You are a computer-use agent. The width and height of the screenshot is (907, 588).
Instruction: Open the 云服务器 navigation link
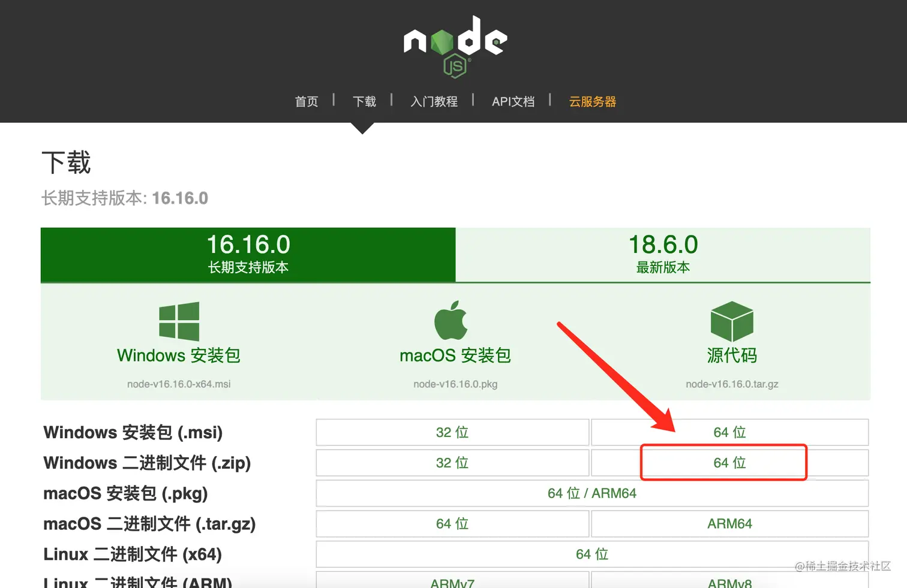point(592,101)
